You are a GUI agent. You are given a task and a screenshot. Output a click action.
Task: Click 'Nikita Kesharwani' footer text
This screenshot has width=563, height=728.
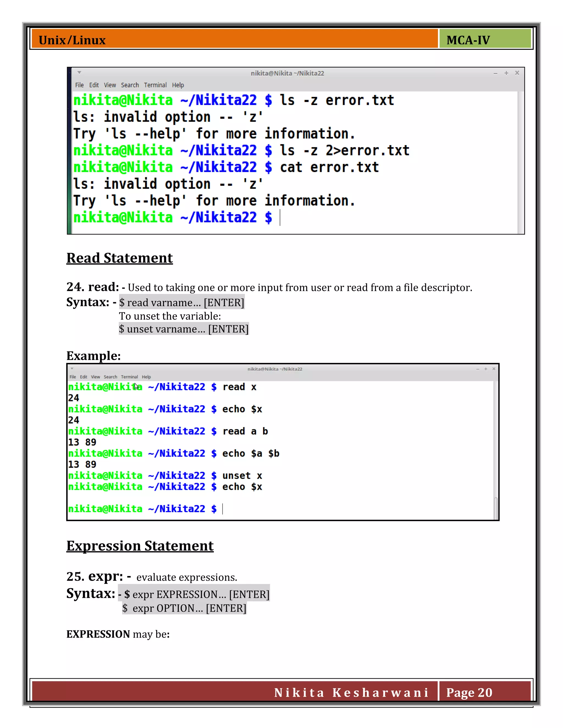[x=352, y=693]
